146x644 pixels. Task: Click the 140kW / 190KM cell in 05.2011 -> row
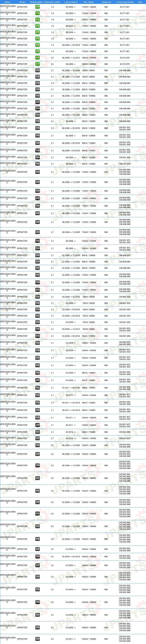point(89,639)
